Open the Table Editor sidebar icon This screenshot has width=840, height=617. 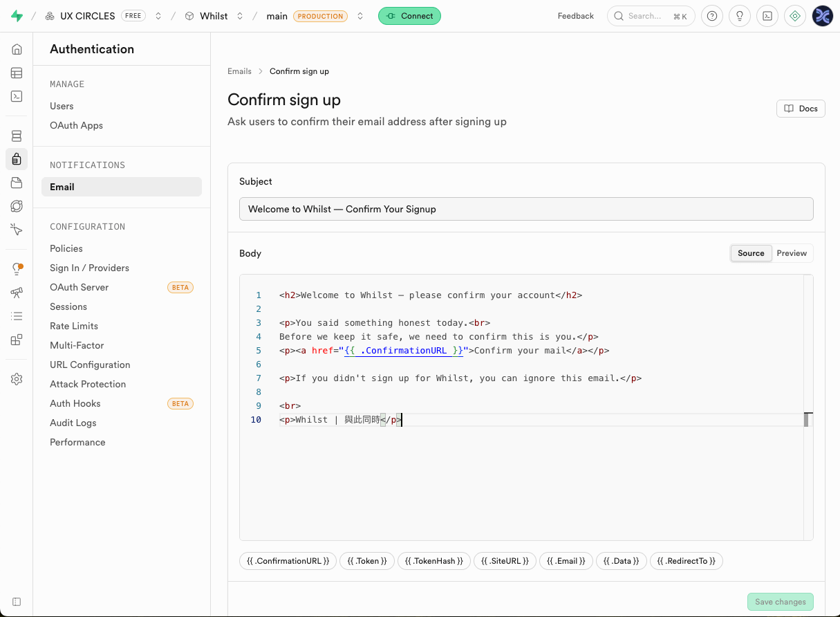click(x=17, y=73)
